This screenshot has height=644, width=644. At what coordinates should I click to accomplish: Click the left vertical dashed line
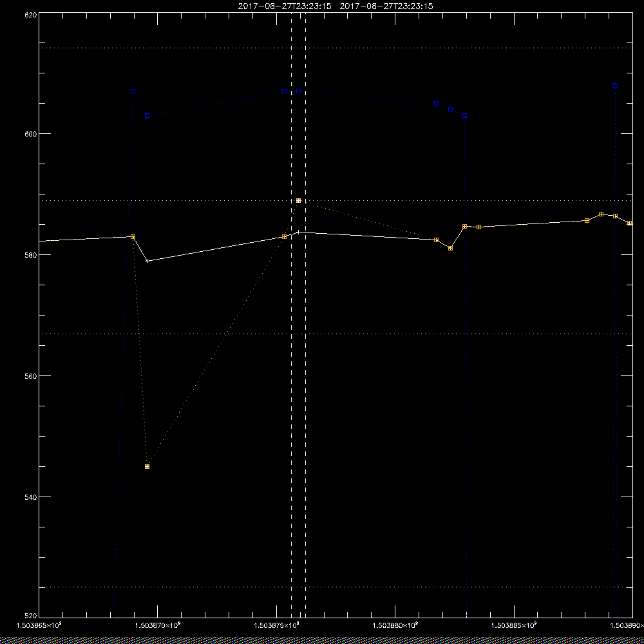pos(292,315)
